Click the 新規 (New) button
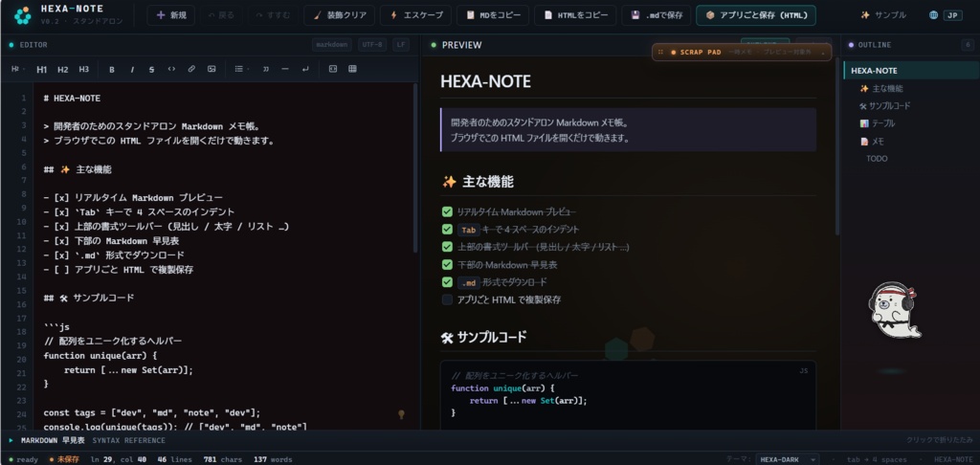 point(170,15)
